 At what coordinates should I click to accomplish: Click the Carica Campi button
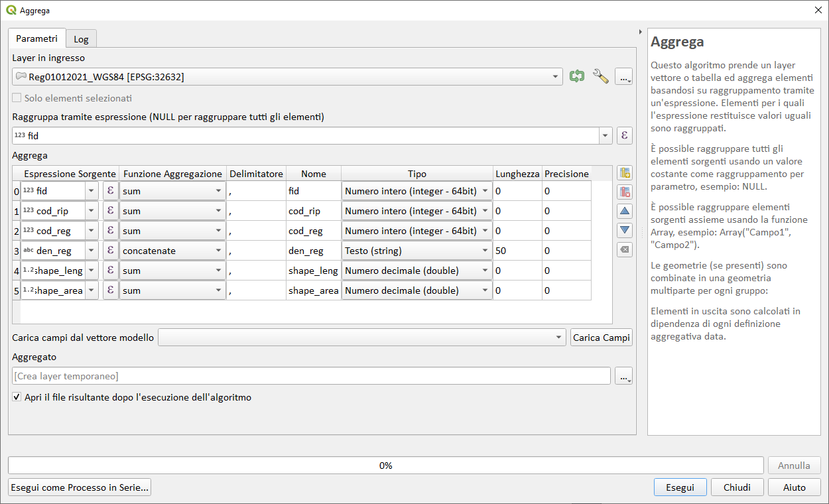(601, 338)
